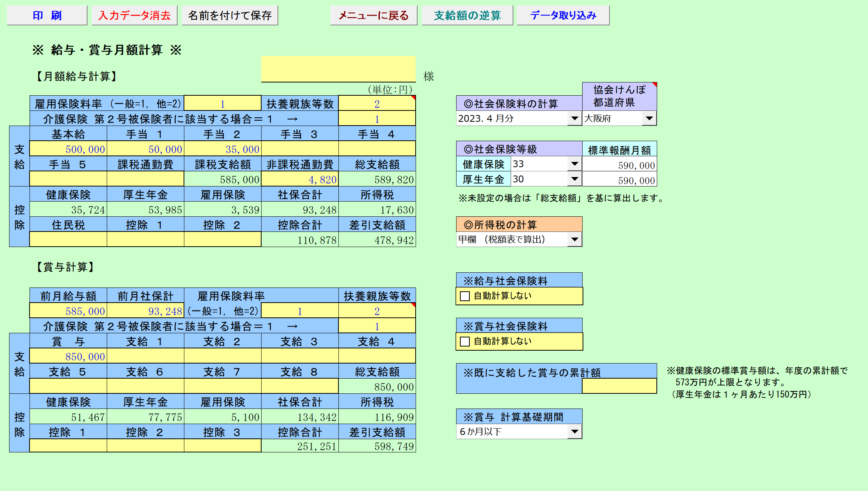Select bonus 社保合計 value 134,342
Viewport: 868px width, 491px height.
[300, 416]
